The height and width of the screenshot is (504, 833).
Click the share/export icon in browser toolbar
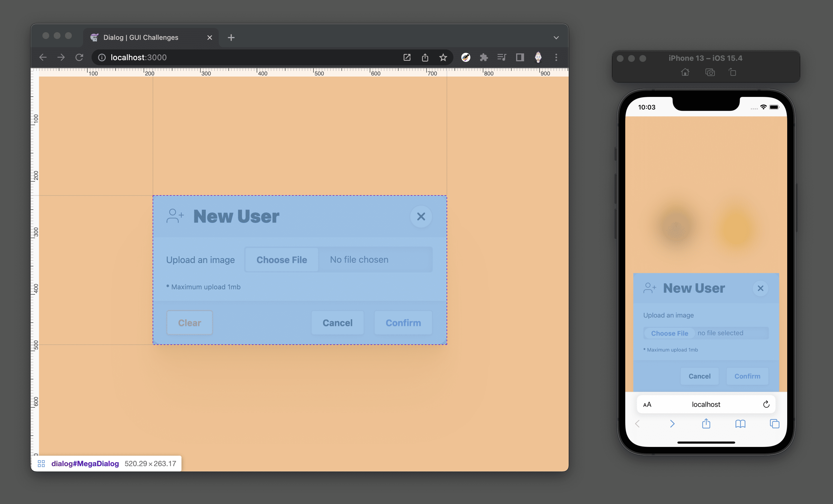(425, 57)
